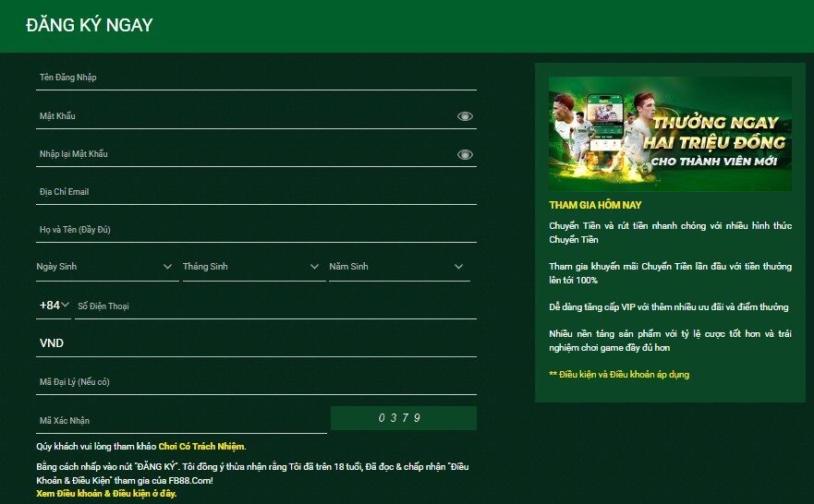Click the 0379 captcha code box
Viewport: 814px width, 504px height.
(404, 418)
